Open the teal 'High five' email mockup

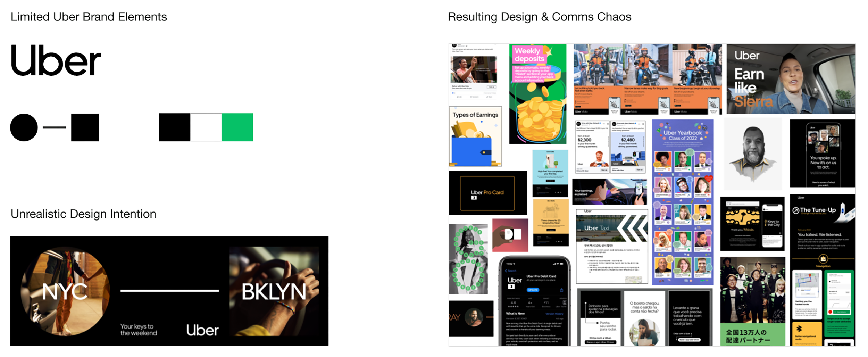pyautogui.click(x=550, y=173)
